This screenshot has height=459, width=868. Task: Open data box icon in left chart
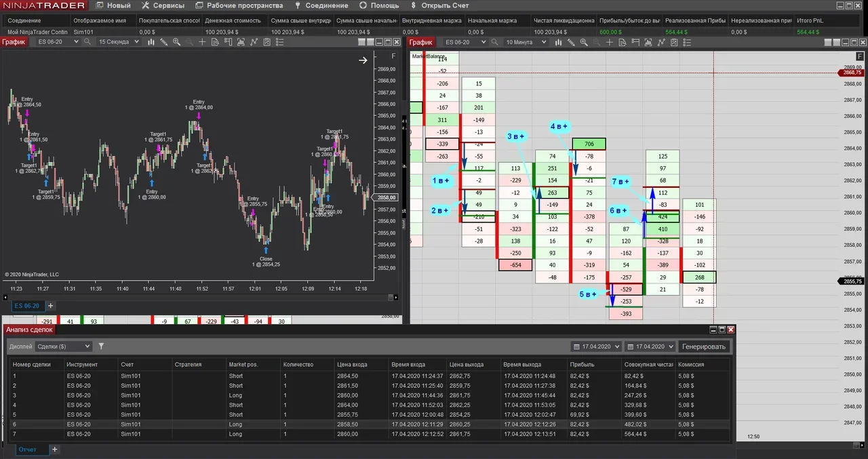(x=215, y=42)
